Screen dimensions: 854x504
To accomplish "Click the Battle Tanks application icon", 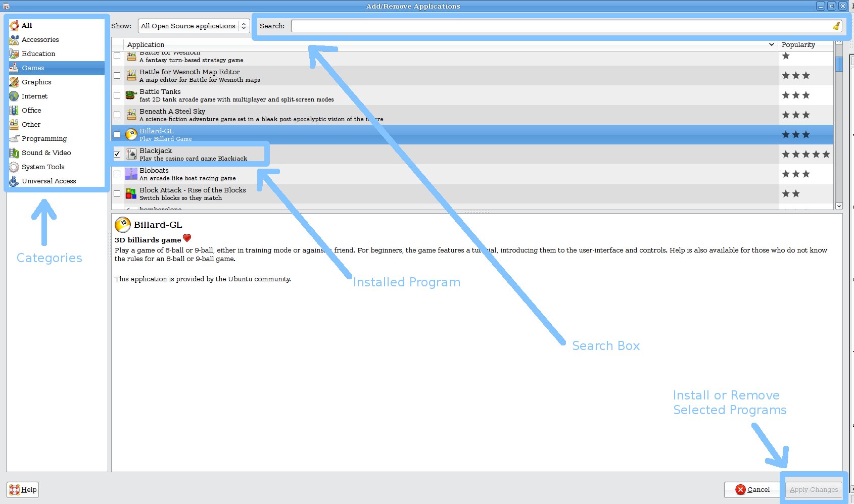I will pos(131,95).
